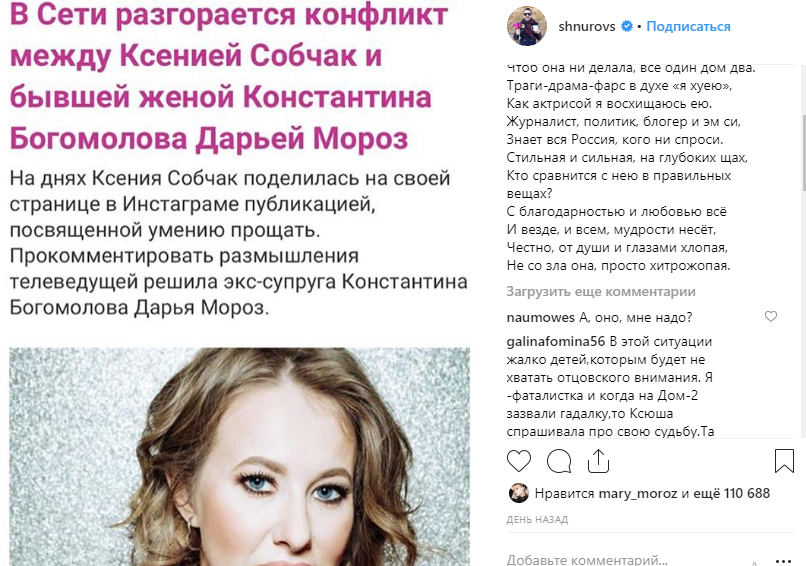Open the mary_moroz liker avatar
The height and width of the screenshot is (566, 806).
pos(519,493)
